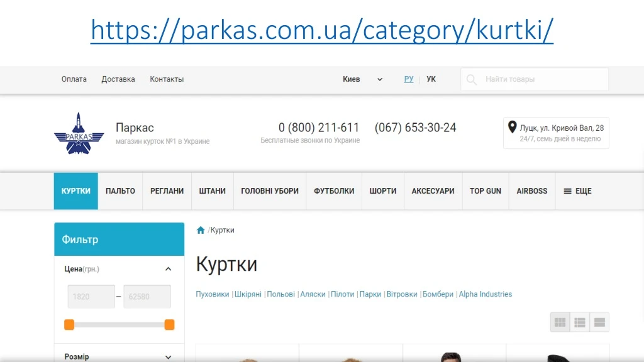The image size is (644, 362).
Task: Click the search magnifier icon
Action: pos(472,79)
